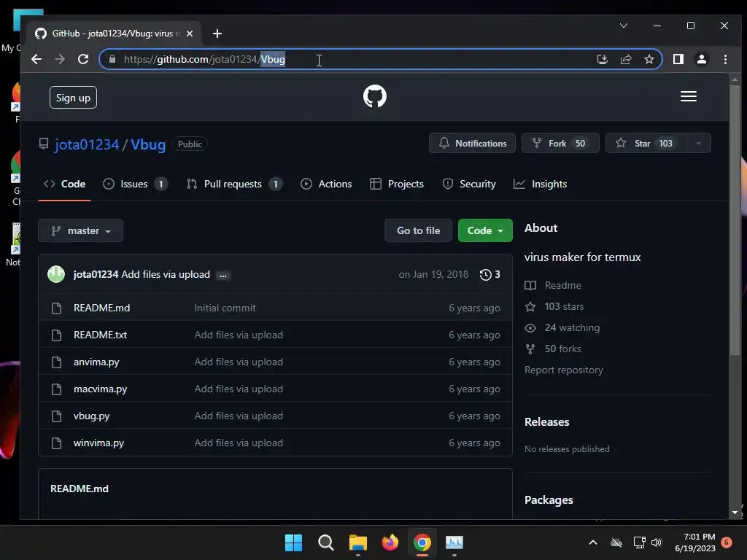Open Chrome three-dot menu
Viewport: 747px width, 560px height.
point(725,59)
